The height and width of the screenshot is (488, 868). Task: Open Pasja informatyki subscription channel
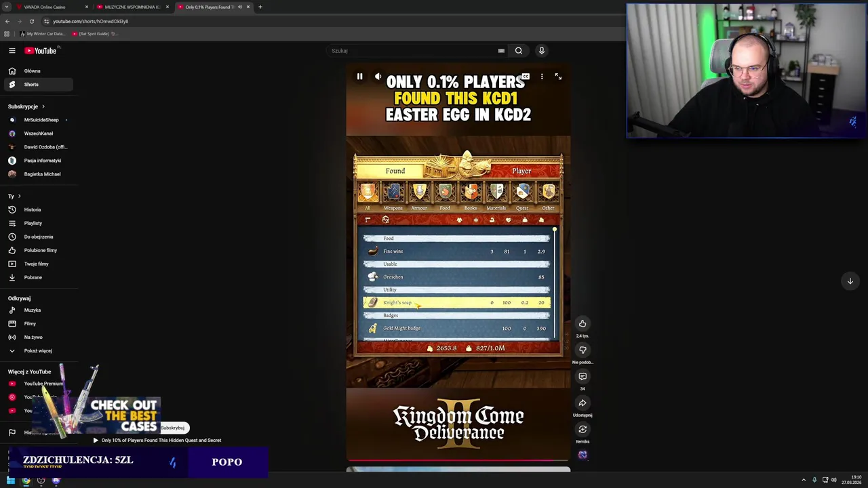click(x=38, y=161)
